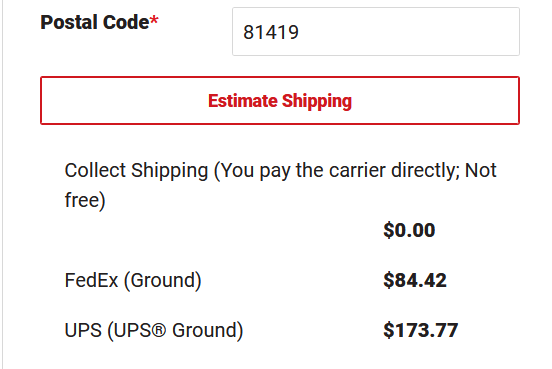Screen dimensions: 552x369
Task: Place cursor on the 81419 zip value
Action: (x=271, y=32)
